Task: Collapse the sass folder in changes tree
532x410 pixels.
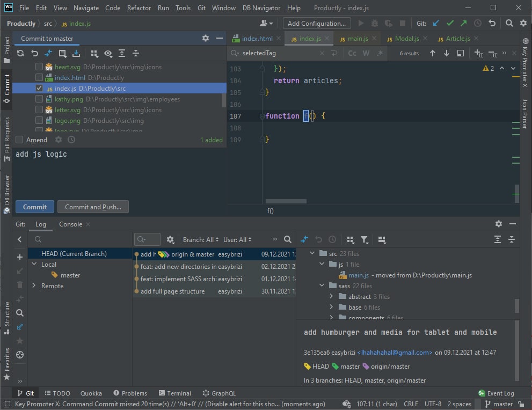Action: tap(322, 286)
